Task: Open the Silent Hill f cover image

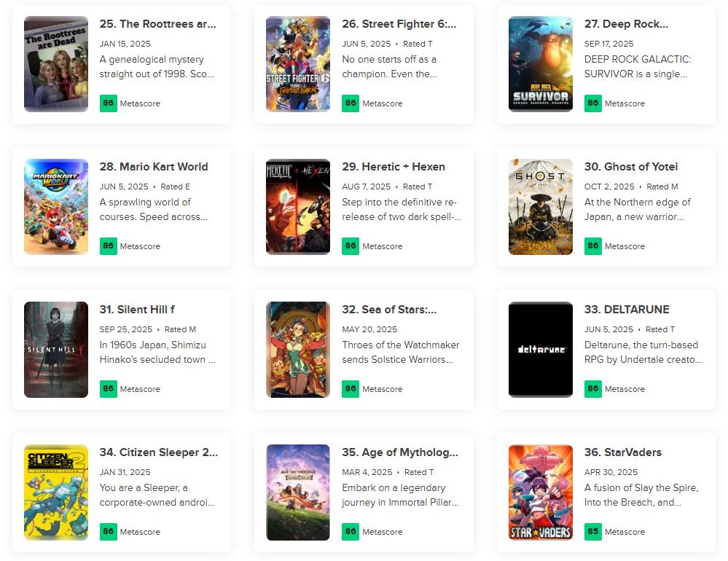Action: [x=55, y=350]
